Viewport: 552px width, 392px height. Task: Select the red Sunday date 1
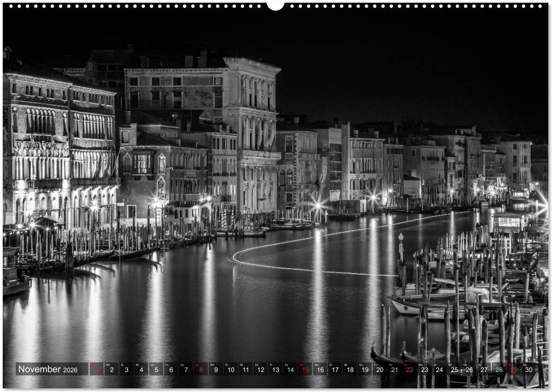click(96, 369)
